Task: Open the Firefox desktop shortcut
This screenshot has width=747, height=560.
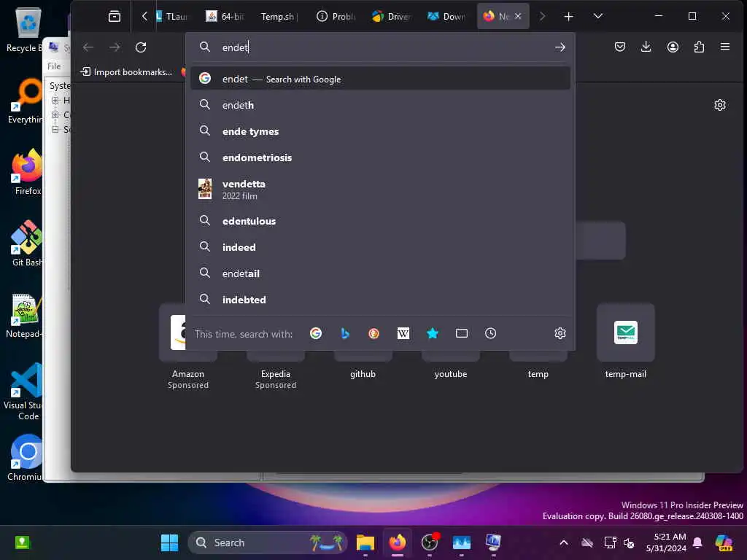Action: pyautogui.click(x=27, y=172)
